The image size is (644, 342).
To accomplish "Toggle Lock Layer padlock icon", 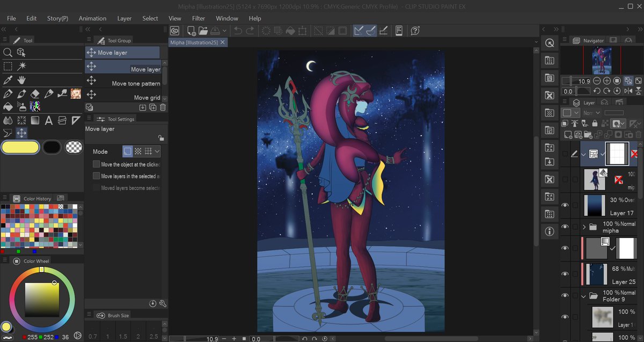I will [594, 123].
